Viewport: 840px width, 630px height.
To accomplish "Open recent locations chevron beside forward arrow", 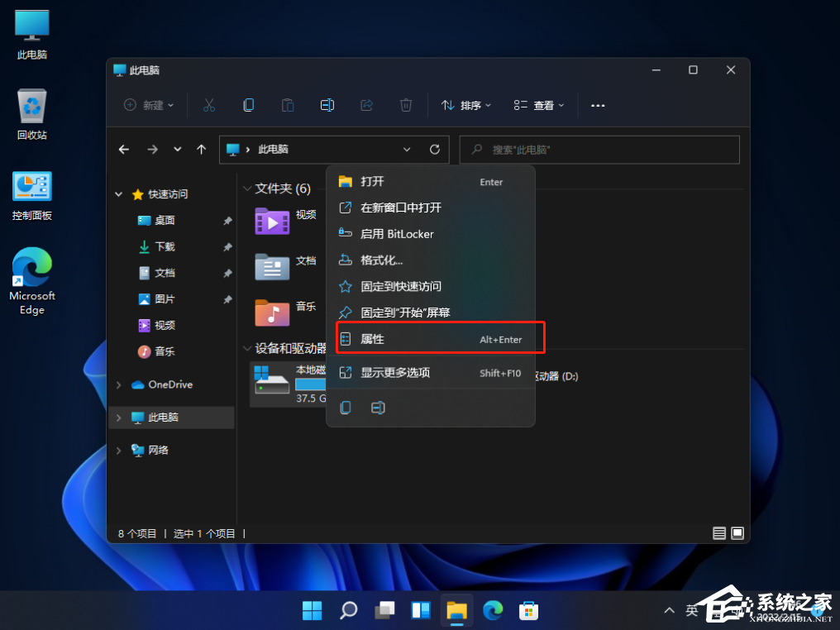I will coord(177,150).
